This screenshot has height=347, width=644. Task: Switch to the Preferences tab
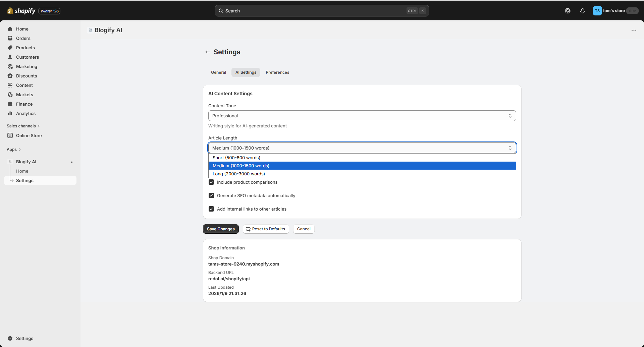coord(277,72)
